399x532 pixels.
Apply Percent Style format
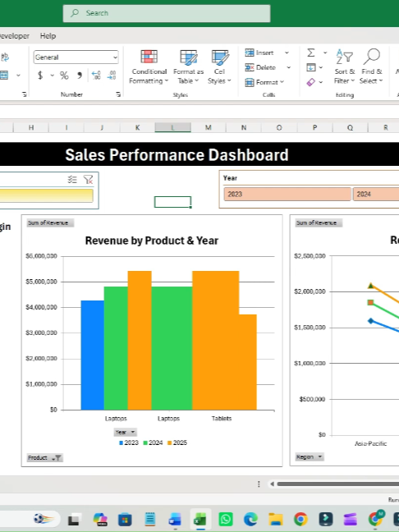64,76
